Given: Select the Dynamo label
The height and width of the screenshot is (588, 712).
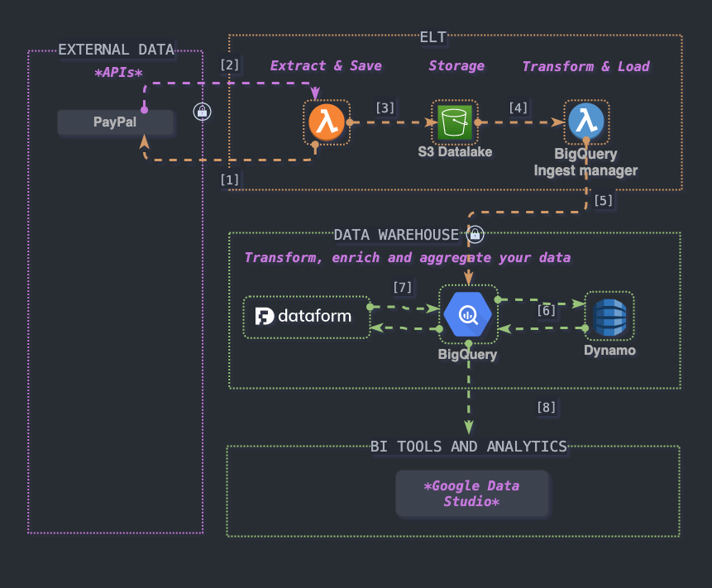Looking at the screenshot, I should pyautogui.click(x=609, y=350).
